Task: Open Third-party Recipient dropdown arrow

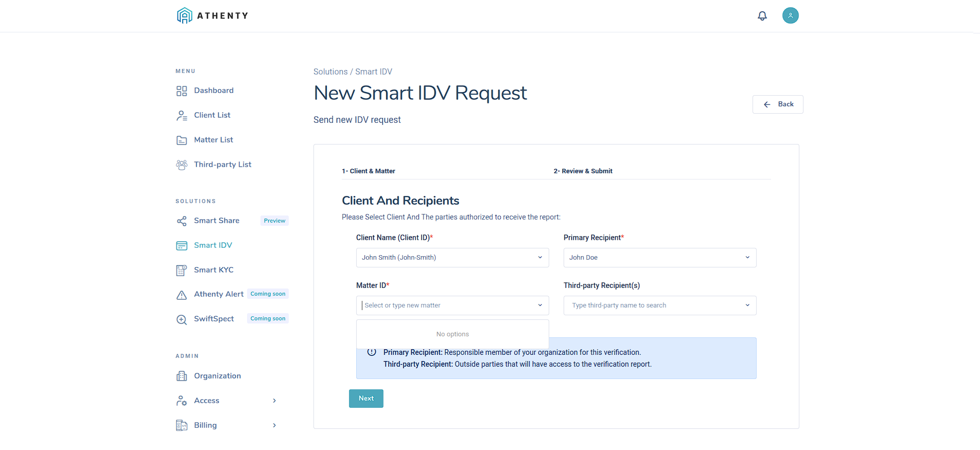Action: pos(747,305)
